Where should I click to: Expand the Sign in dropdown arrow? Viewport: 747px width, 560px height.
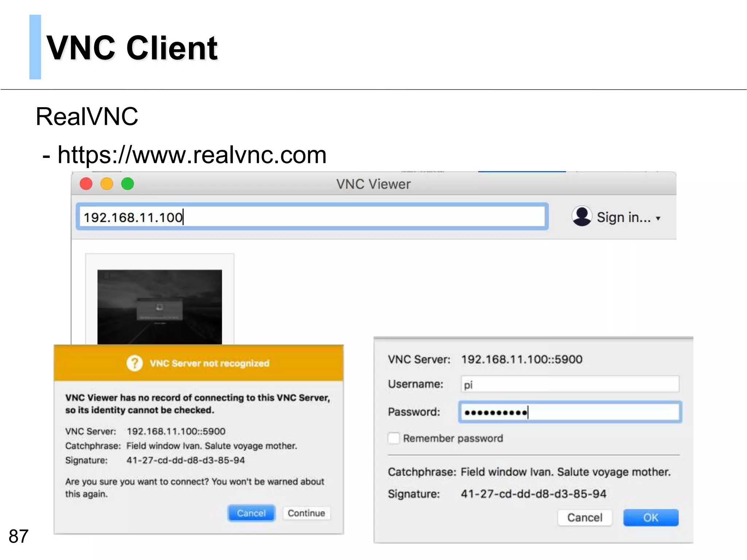pos(658,218)
